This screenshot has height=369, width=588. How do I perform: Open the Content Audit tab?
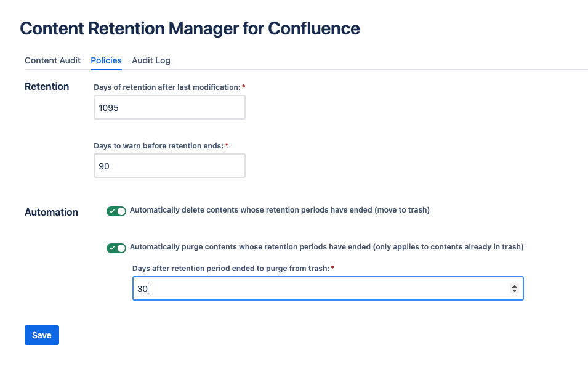52,60
